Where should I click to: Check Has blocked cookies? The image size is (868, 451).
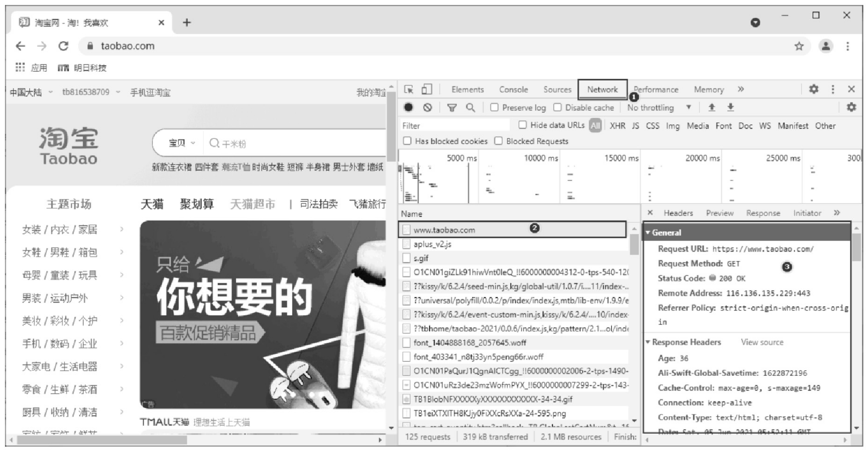pos(407,141)
